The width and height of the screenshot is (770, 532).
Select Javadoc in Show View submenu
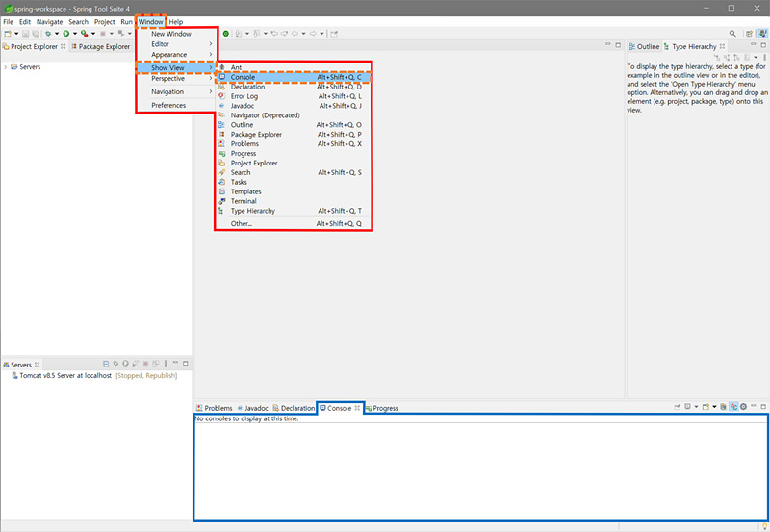click(x=294, y=106)
